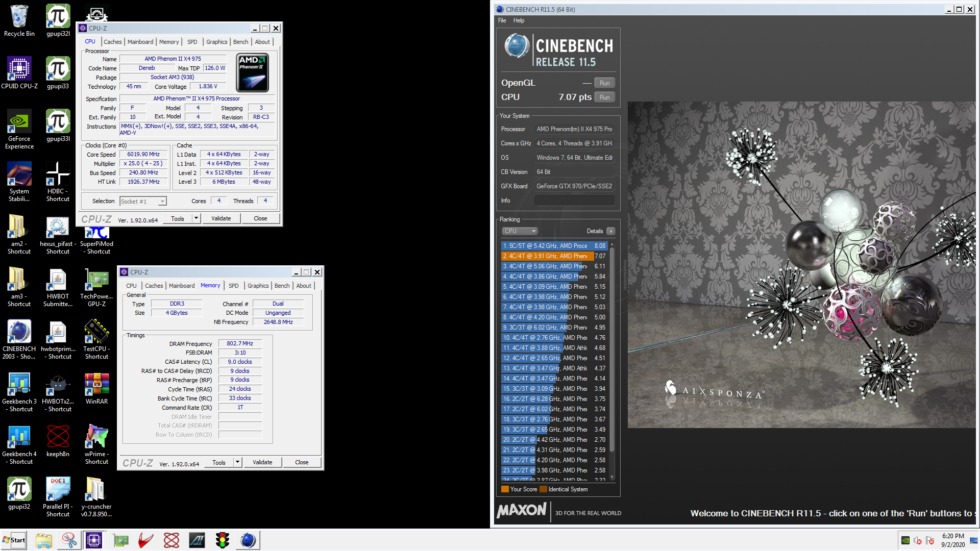This screenshot has width=980, height=551.
Task: Open HWBOT Submitter desktop icon
Action: (58, 287)
